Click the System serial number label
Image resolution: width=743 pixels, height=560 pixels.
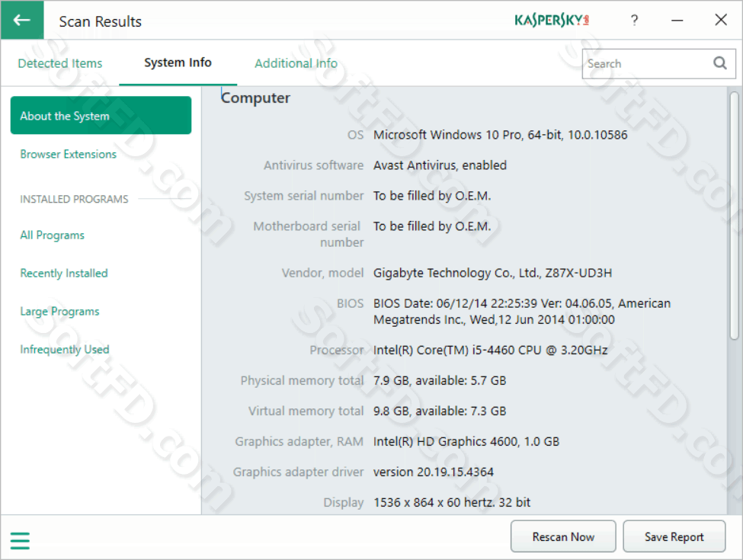304,196
